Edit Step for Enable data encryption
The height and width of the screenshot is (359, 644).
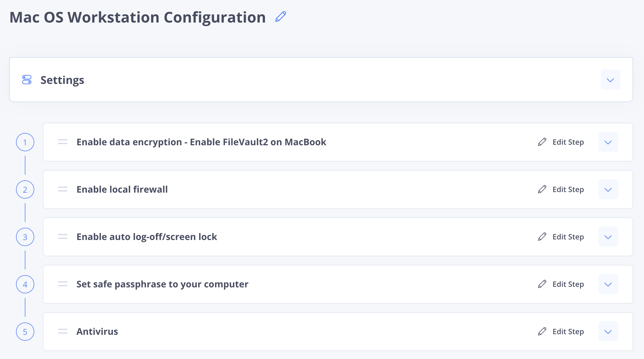[x=561, y=142]
